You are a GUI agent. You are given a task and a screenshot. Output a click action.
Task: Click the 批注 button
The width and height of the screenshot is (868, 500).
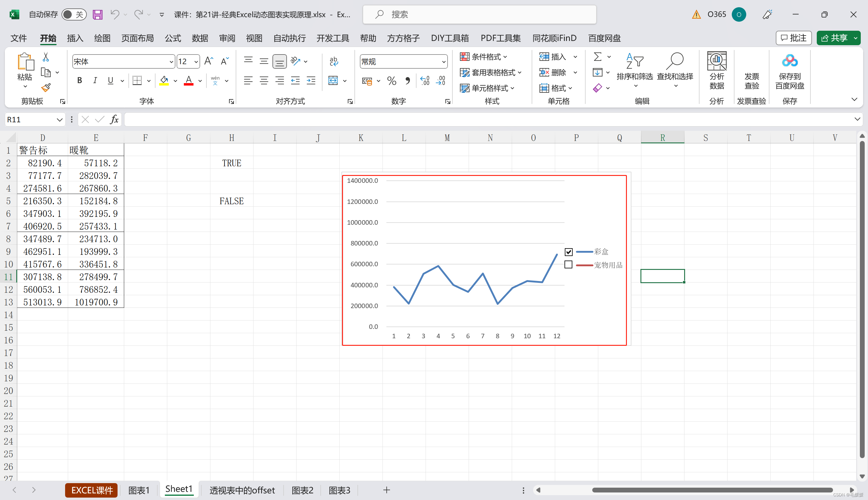[x=794, y=38]
